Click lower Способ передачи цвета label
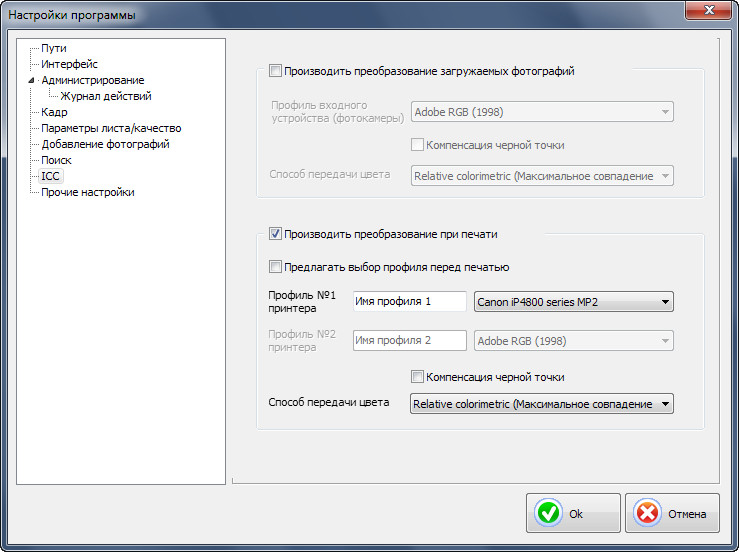The width and height of the screenshot is (739, 552). coord(328,402)
